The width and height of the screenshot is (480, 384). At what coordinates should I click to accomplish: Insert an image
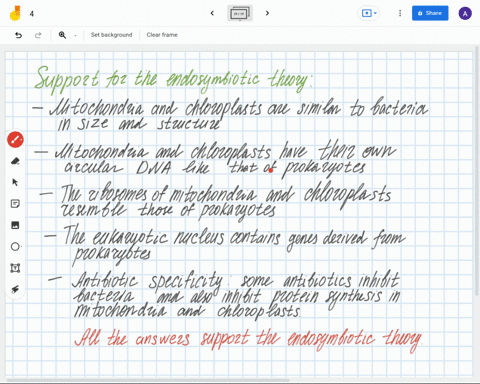[x=15, y=225]
